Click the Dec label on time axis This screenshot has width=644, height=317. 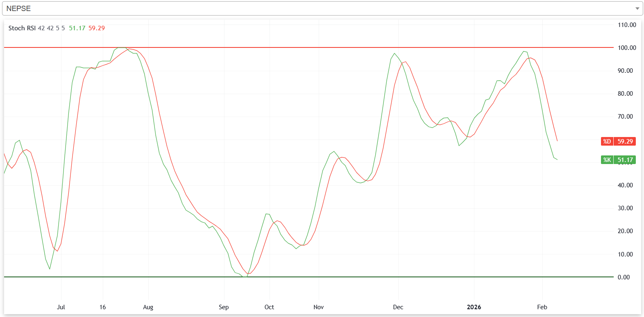point(398,307)
